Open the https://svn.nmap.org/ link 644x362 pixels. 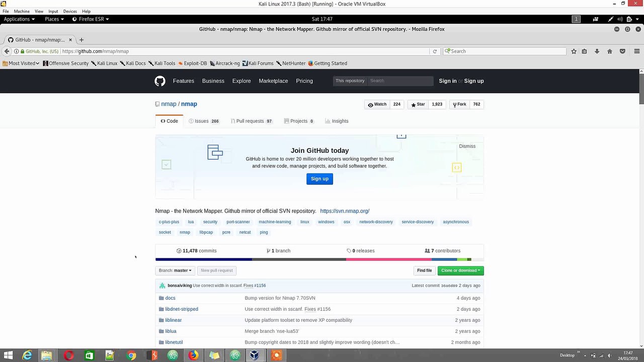(345, 211)
